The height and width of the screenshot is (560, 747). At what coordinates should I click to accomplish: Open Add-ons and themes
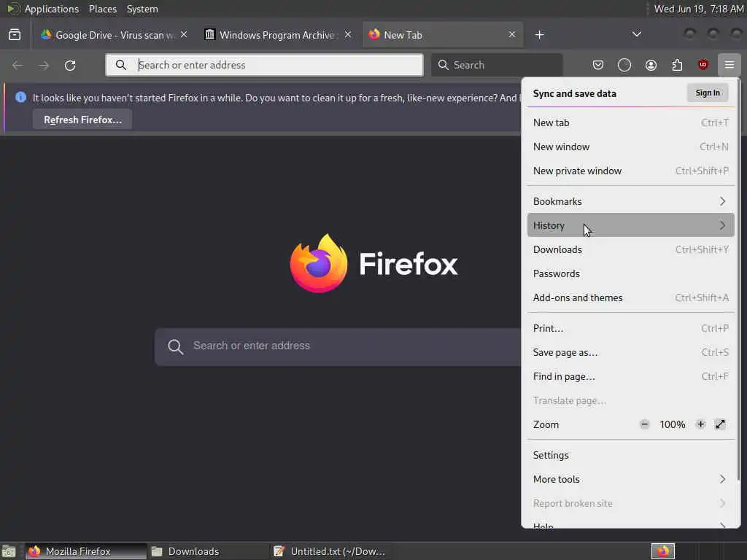point(631,297)
